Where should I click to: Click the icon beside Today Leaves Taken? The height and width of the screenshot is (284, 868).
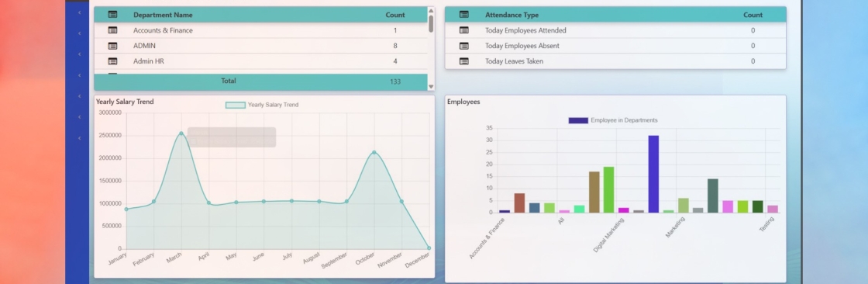464,61
